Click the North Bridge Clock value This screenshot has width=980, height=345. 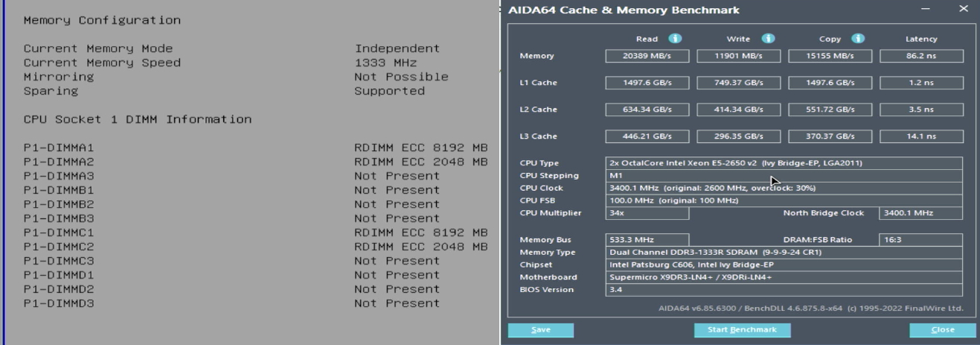click(x=920, y=213)
